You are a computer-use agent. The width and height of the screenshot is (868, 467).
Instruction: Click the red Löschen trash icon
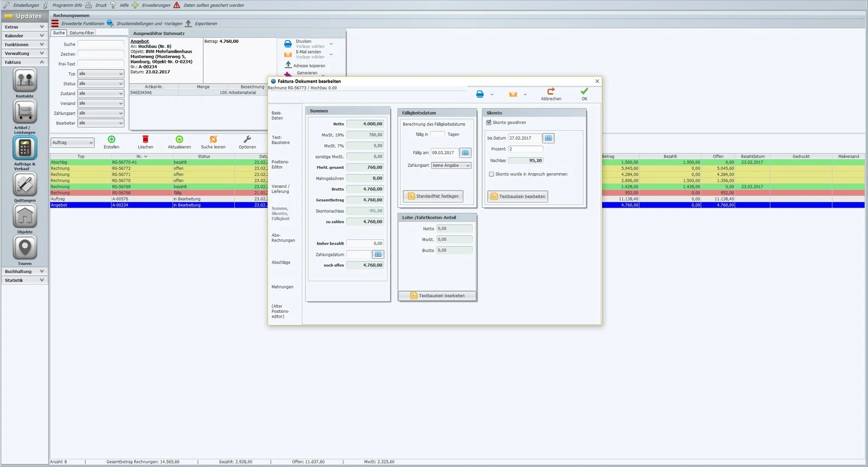click(145, 140)
